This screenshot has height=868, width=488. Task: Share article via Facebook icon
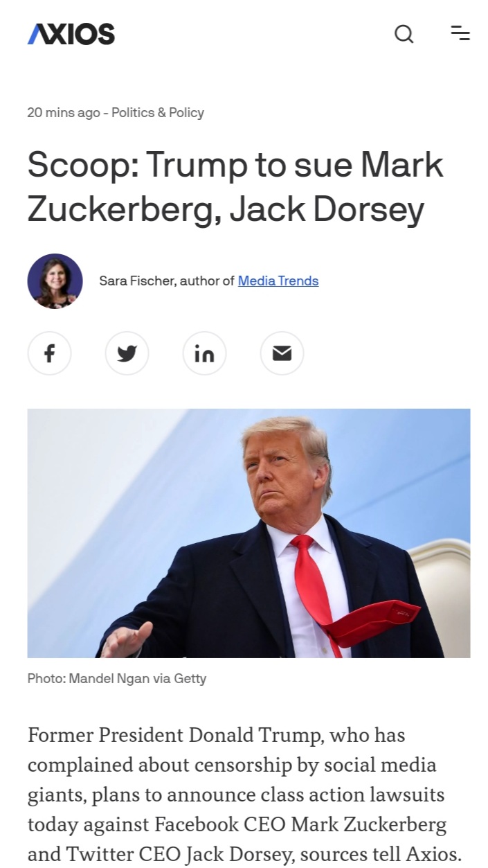click(49, 354)
